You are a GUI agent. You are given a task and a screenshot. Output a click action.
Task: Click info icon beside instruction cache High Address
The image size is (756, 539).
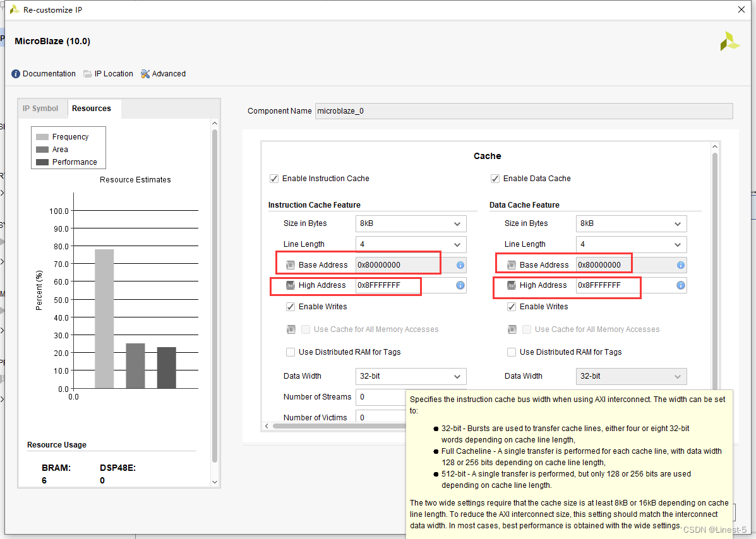pos(460,285)
